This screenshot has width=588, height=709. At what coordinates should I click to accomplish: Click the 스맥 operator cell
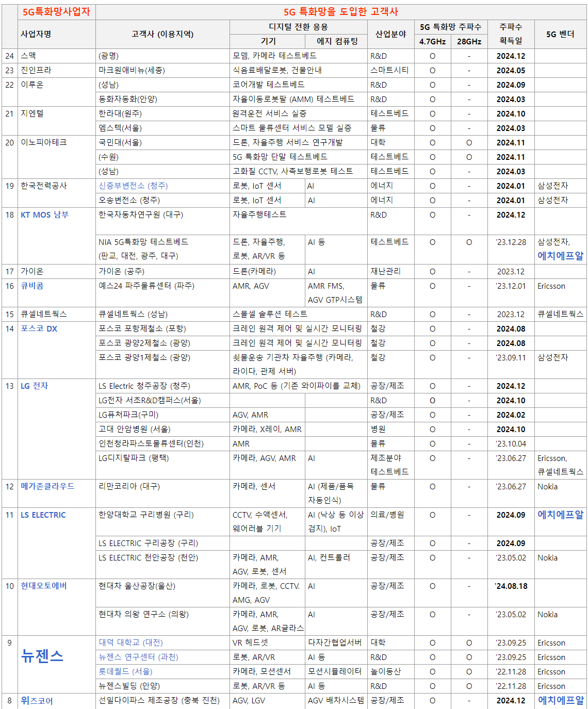[x=57, y=56]
